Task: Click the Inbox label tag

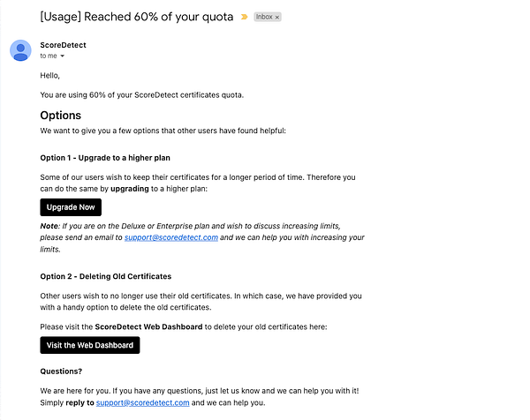Action: 263,17
